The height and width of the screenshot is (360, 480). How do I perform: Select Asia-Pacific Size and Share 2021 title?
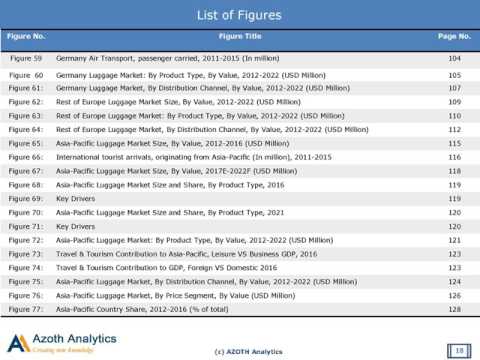click(170, 213)
